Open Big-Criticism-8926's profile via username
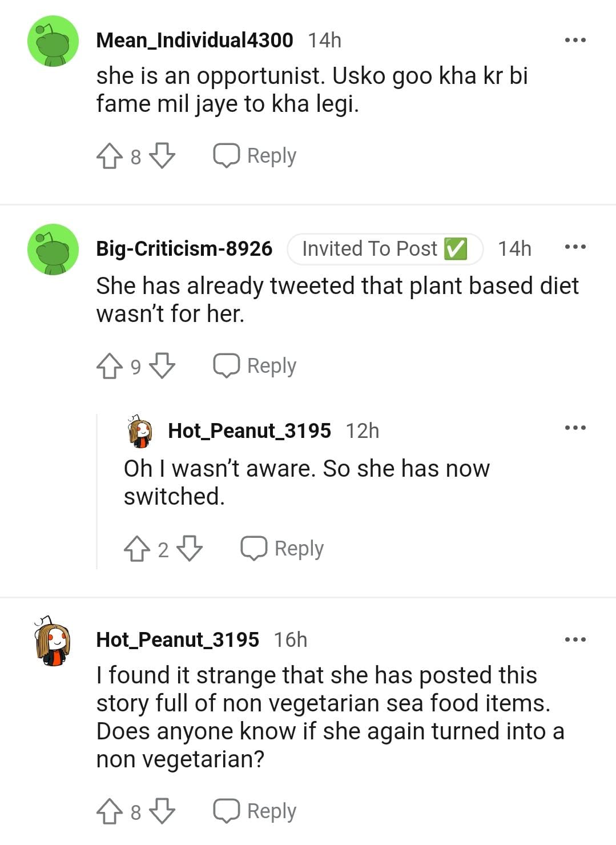The height and width of the screenshot is (845, 616). (x=184, y=249)
